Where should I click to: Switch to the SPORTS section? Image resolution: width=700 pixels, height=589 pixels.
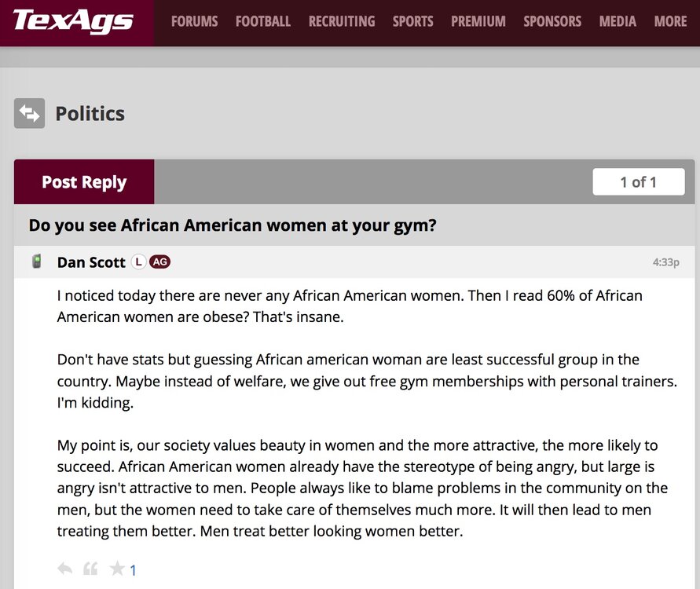412,21
